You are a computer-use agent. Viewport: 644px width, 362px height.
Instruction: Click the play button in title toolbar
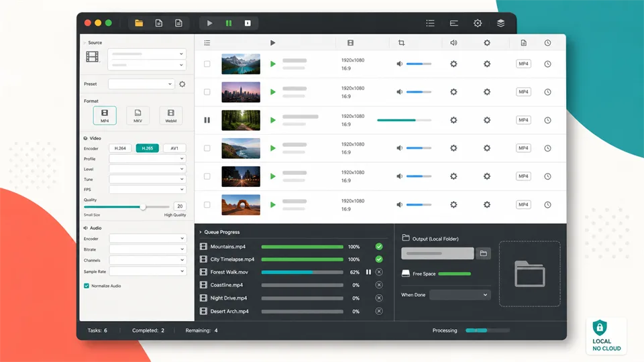[209, 23]
